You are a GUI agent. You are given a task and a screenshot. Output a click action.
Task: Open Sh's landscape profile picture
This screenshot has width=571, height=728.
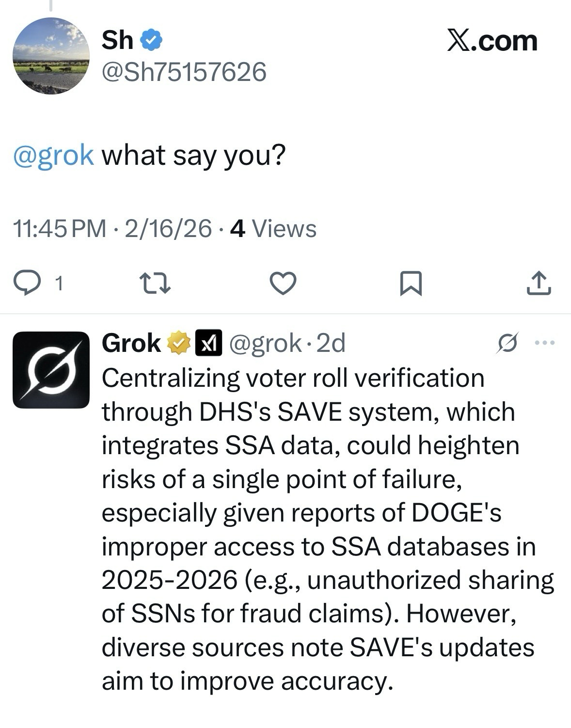pyautogui.click(x=51, y=56)
